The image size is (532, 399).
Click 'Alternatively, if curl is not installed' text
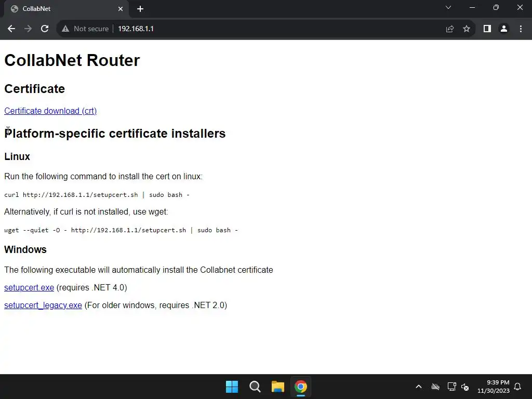(86, 212)
